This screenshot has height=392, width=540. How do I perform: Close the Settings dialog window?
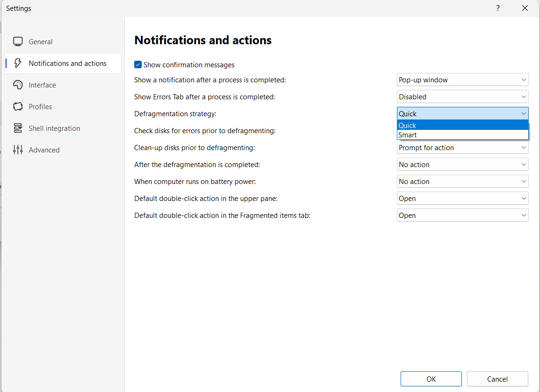click(525, 8)
